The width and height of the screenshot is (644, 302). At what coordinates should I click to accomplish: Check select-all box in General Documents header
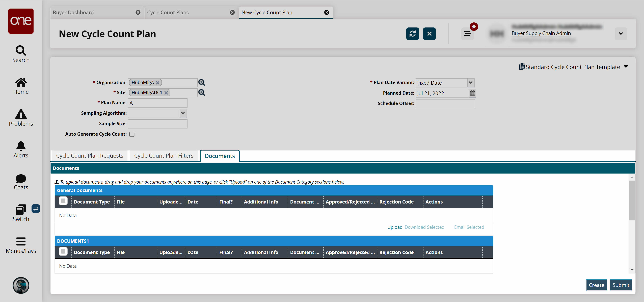tap(63, 201)
